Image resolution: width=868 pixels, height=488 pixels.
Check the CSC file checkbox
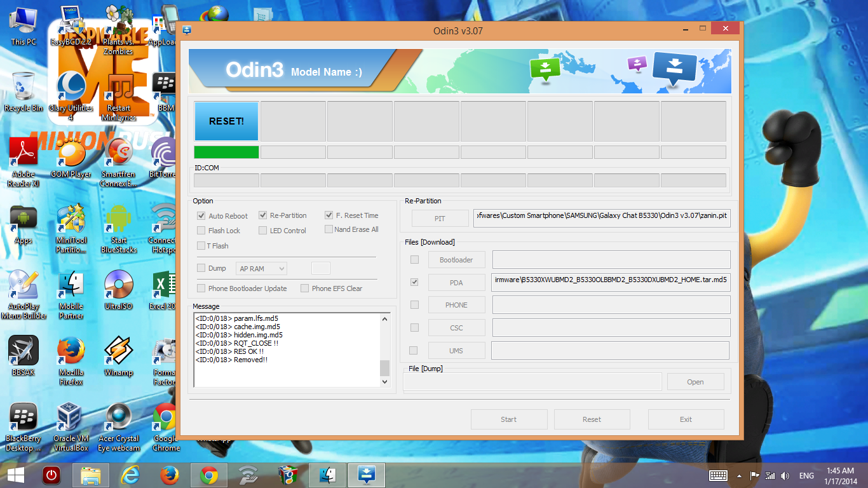click(x=414, y=328)
